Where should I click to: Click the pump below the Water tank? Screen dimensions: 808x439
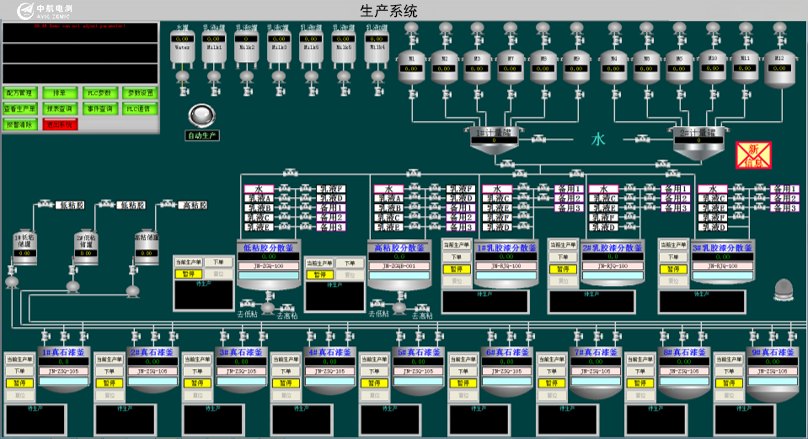point(182,77)
